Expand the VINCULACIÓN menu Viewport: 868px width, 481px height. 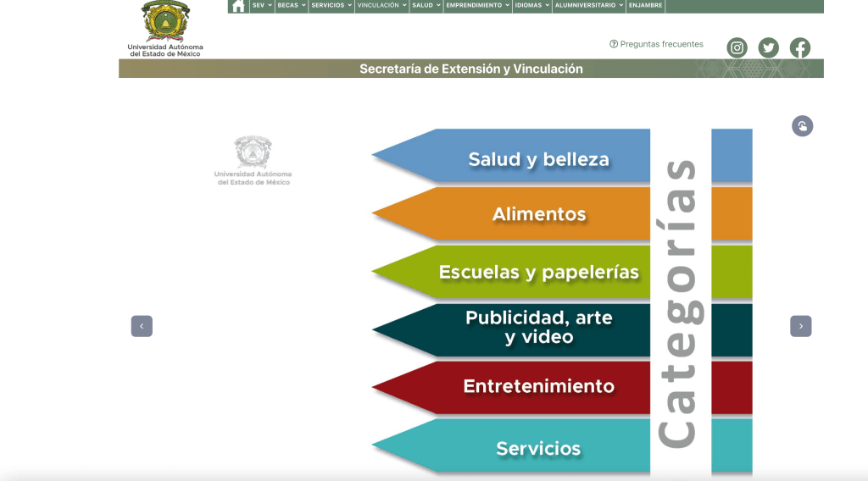[x=381, y=5]
